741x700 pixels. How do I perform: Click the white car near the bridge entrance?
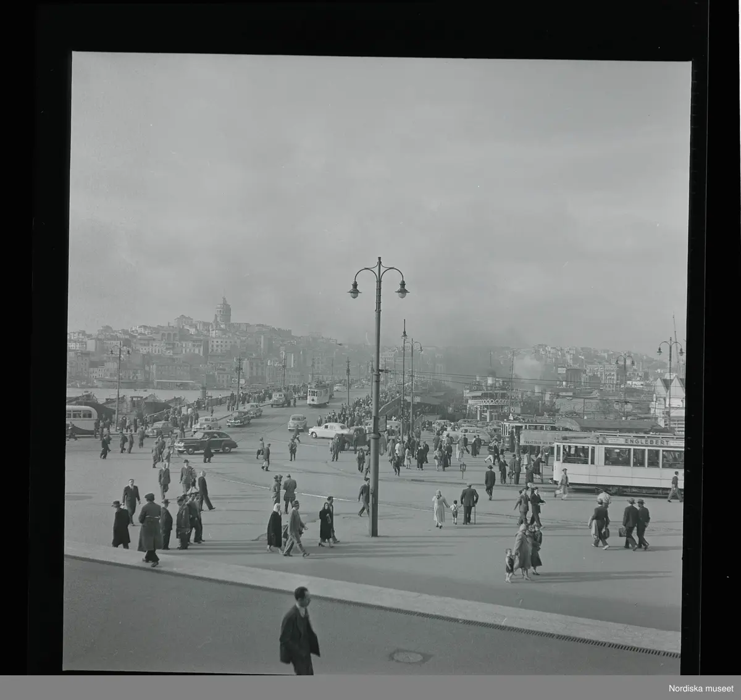[329, 430]
